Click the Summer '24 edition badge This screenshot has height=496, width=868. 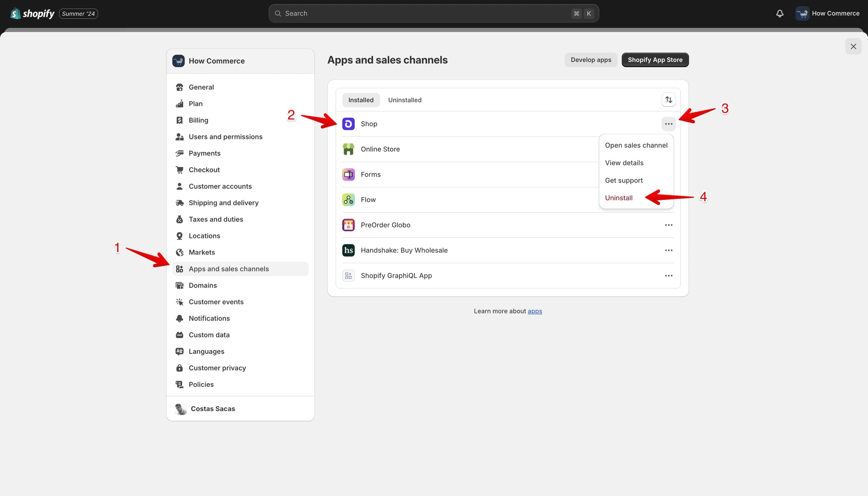pos(78,14)
